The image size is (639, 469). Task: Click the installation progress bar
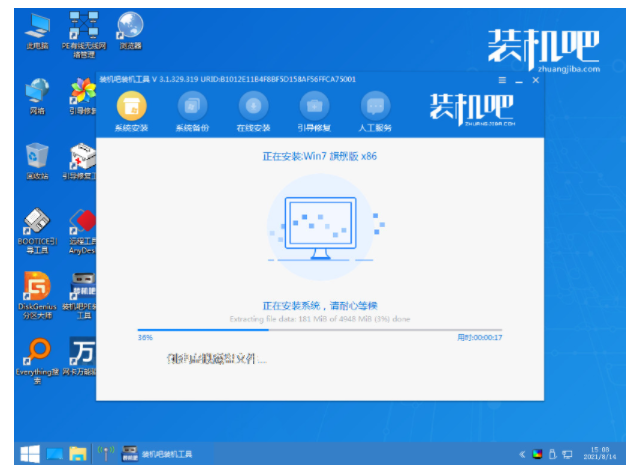click(319, 329)
